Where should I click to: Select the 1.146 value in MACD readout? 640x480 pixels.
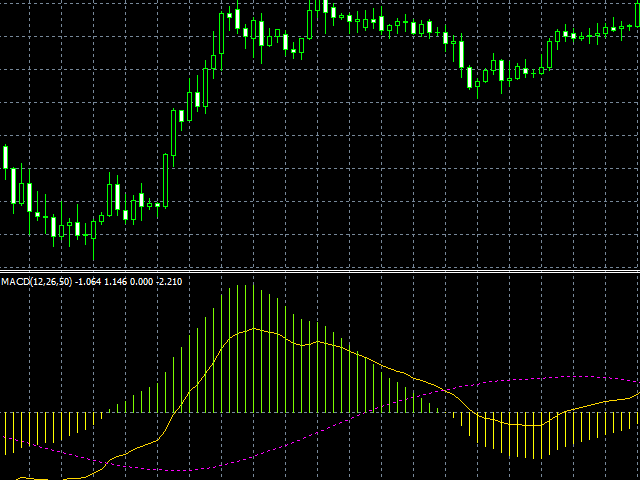116,282
